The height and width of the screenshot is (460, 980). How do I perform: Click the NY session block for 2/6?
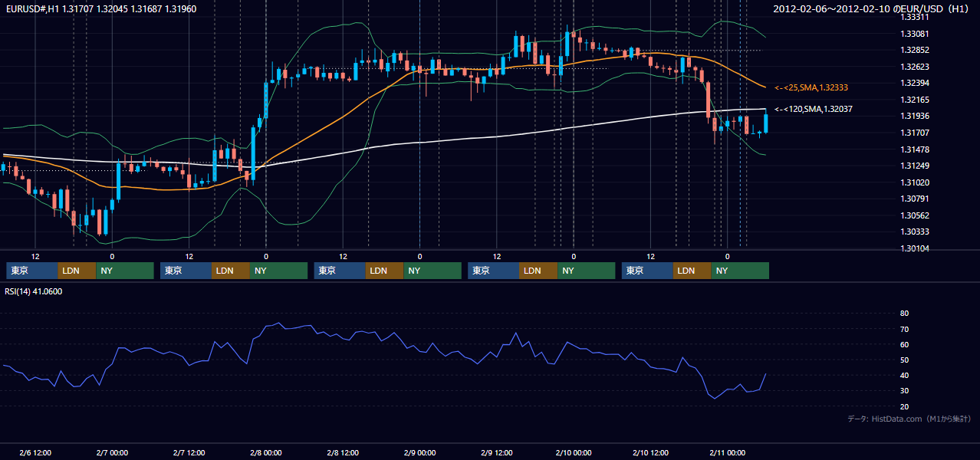(125, 271)
